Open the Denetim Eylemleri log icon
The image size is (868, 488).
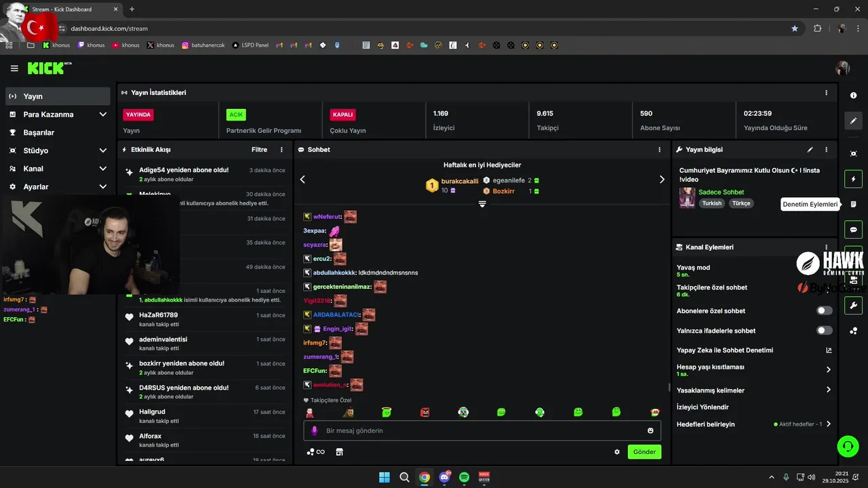[x=854, y=204]
